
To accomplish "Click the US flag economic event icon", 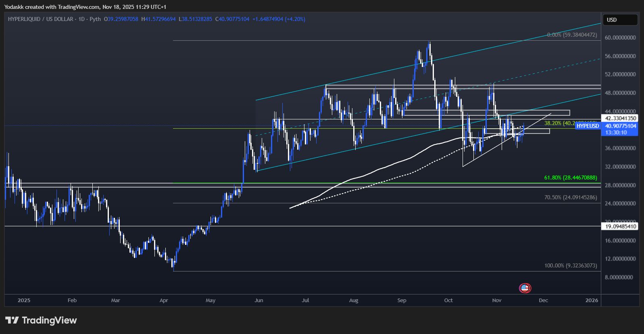I will 525,288.
